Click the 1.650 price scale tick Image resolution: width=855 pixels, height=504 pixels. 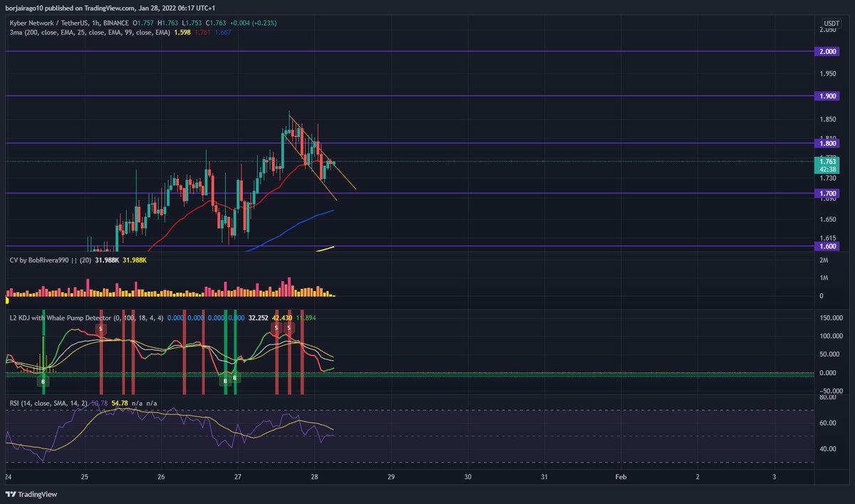pyautogui.click(x=828, y=220)
